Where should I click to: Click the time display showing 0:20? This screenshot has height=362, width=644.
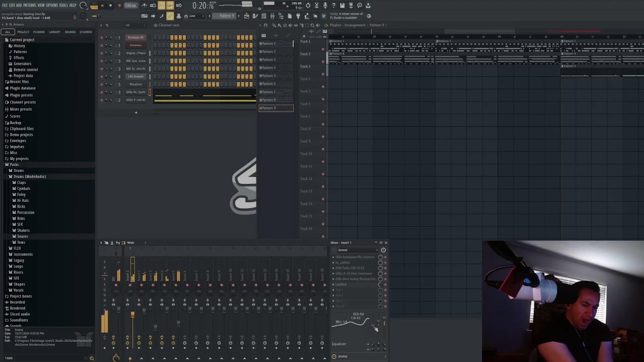click(203, 6)
